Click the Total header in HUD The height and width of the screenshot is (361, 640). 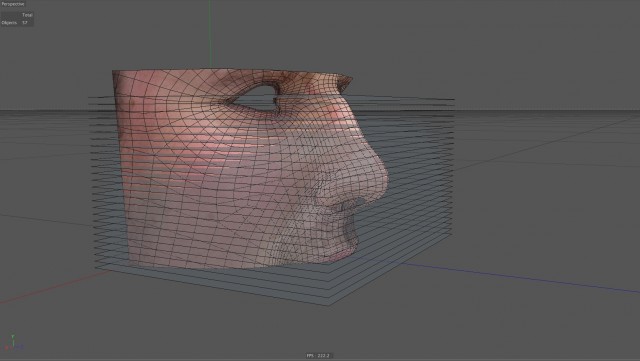click(x=27, y=15)
